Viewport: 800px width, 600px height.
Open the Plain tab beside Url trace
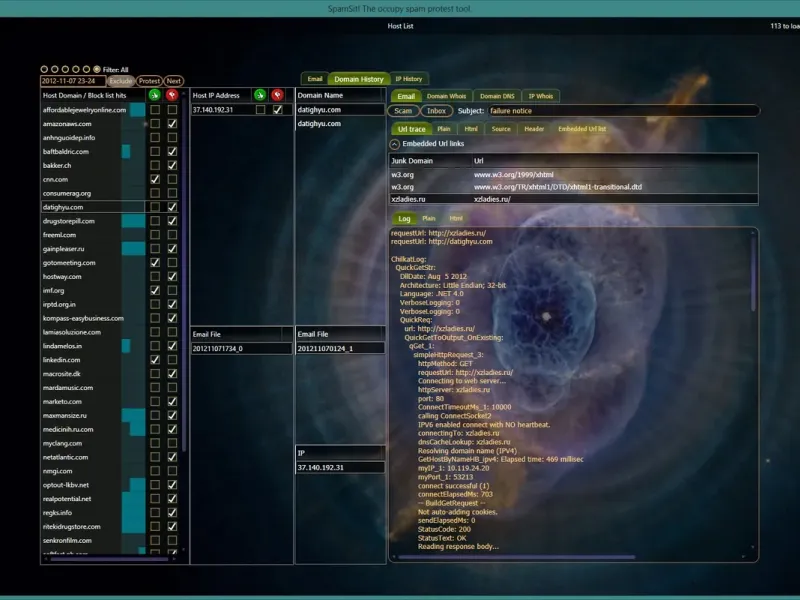coord(444,129)
